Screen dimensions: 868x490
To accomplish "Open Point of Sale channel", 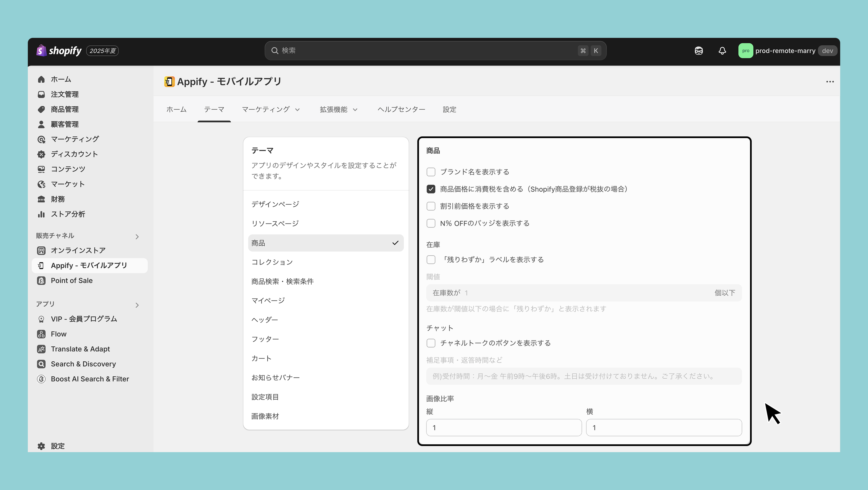I will click(71, 281).
